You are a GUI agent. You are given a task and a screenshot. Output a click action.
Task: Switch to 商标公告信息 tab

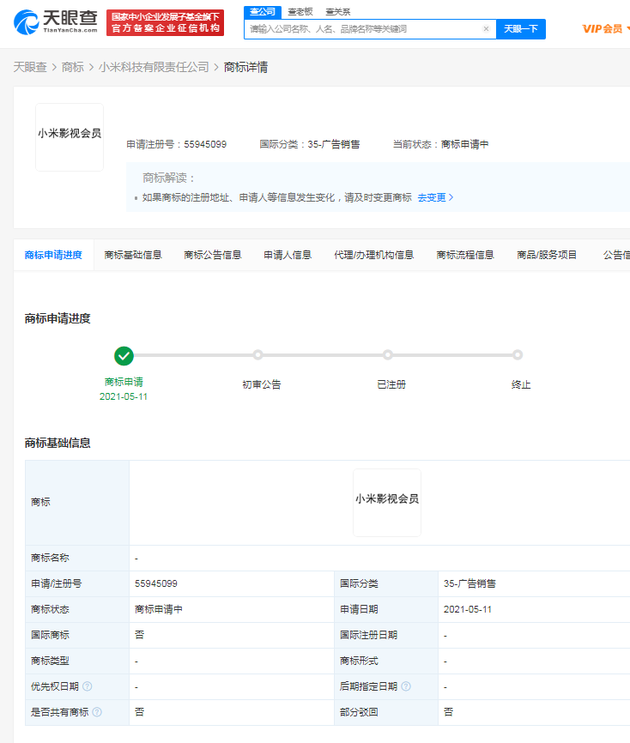click(213, 255)
